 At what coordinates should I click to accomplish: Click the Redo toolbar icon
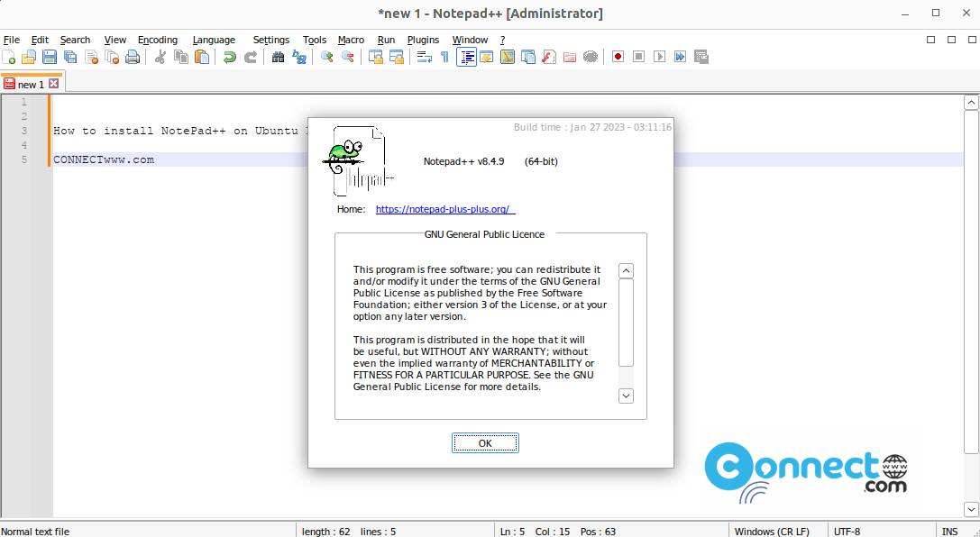250,58
